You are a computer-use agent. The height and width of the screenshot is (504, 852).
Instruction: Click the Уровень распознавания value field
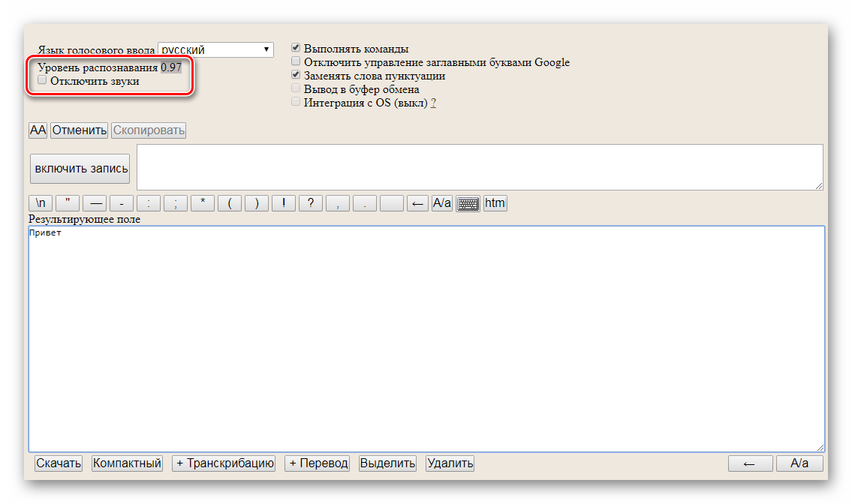[x=171, y=67]
